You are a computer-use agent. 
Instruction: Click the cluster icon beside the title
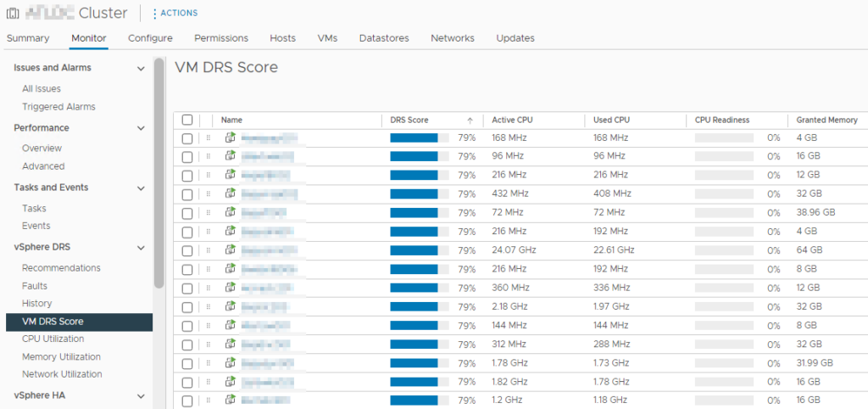pyautogui.click(x=12, y=13)
